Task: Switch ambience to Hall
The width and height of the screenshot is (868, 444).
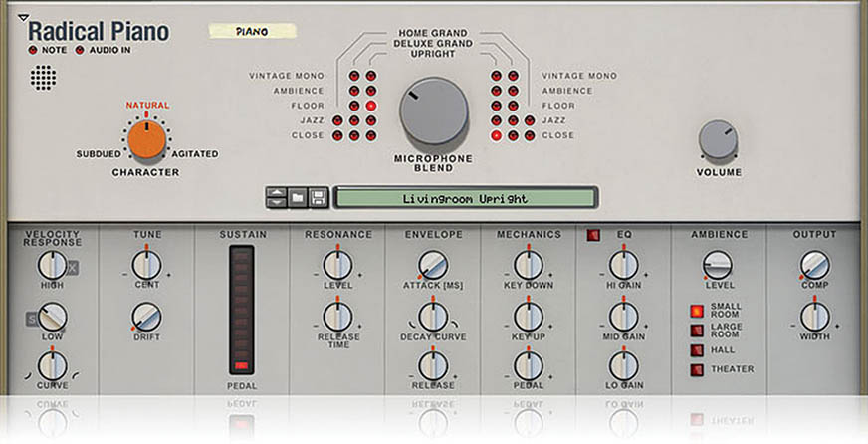Action: [697, 350]
